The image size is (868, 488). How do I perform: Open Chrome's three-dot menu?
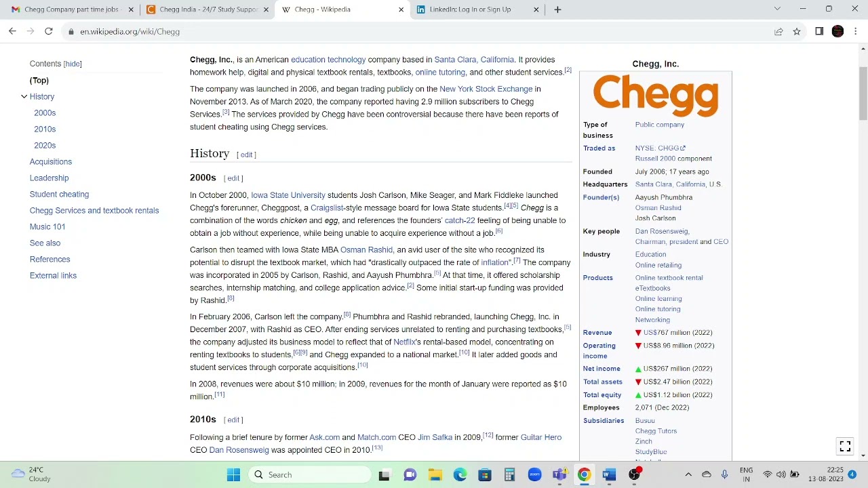click(x=856, y=31)
